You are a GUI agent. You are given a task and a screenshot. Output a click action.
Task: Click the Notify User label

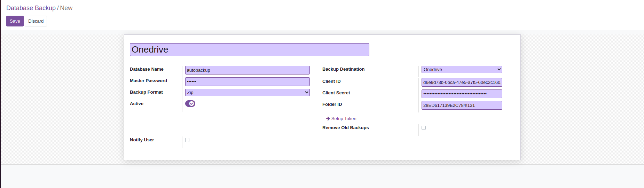coord(142,140)
